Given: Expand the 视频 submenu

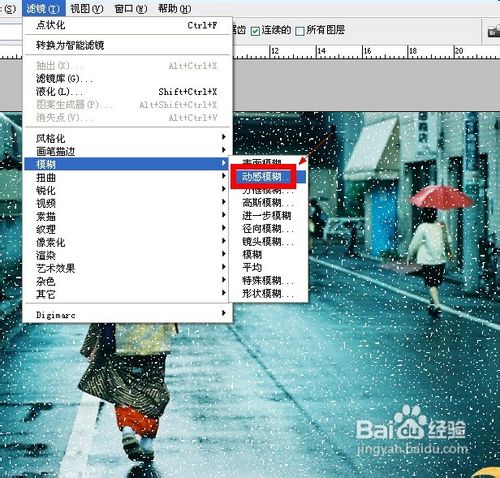Looking at the screenshot, I should coord(127,203).
